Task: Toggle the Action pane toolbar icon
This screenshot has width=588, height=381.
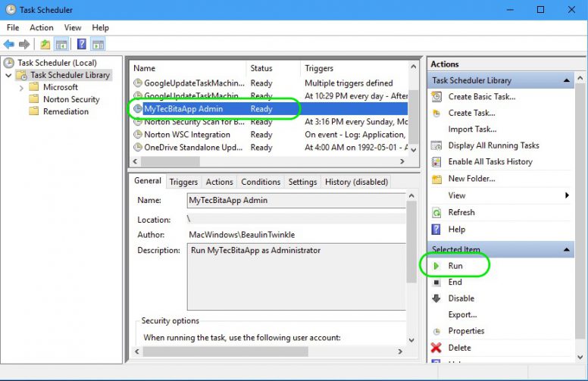Action: pyautogui.click(x=99, y=44)
